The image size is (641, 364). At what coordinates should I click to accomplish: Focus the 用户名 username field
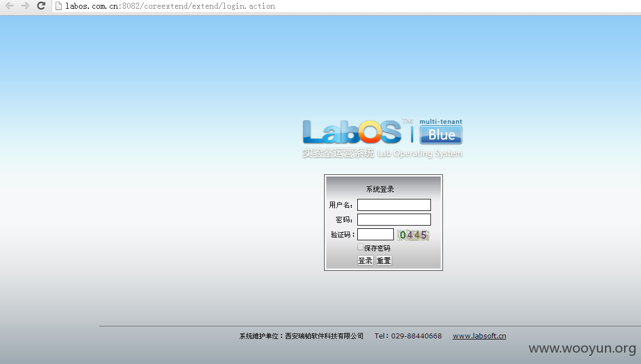coord(394,205)
